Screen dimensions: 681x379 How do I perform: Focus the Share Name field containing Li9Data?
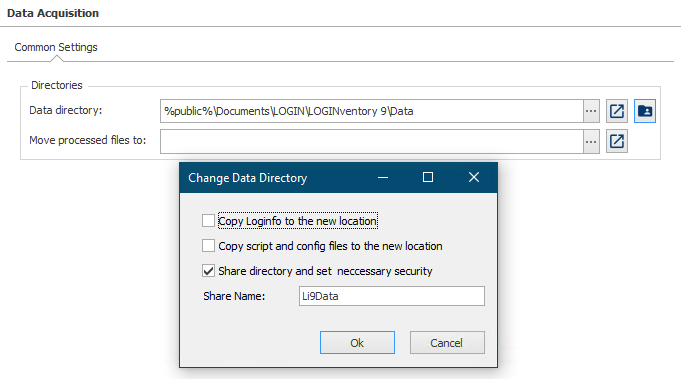(x=392, y=296)
